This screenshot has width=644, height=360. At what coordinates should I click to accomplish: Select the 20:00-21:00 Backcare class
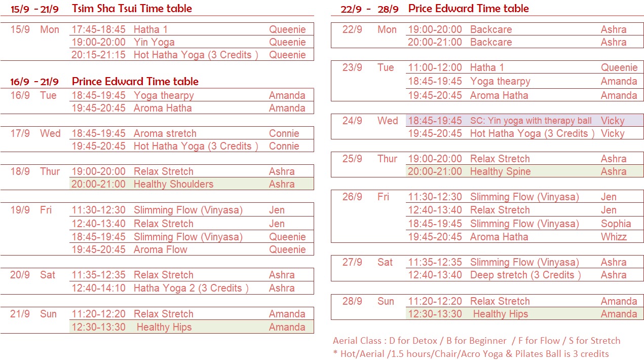click(x=524, y=42)
